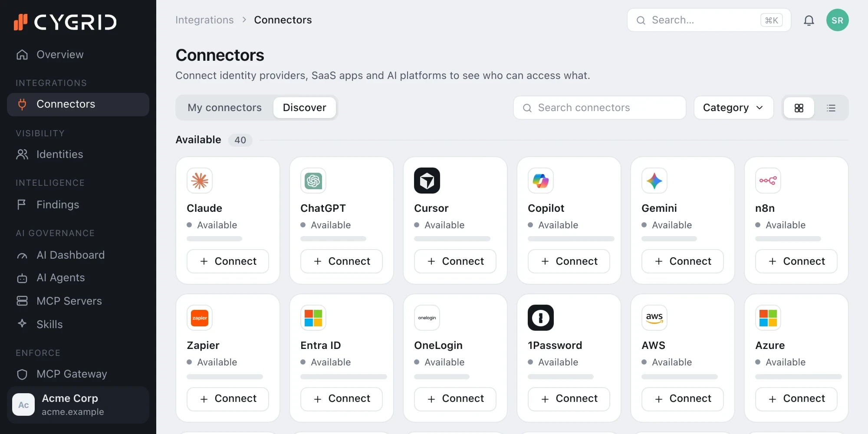Open the Category filter dropdown

pyautogui.click(x=734, y=108)
